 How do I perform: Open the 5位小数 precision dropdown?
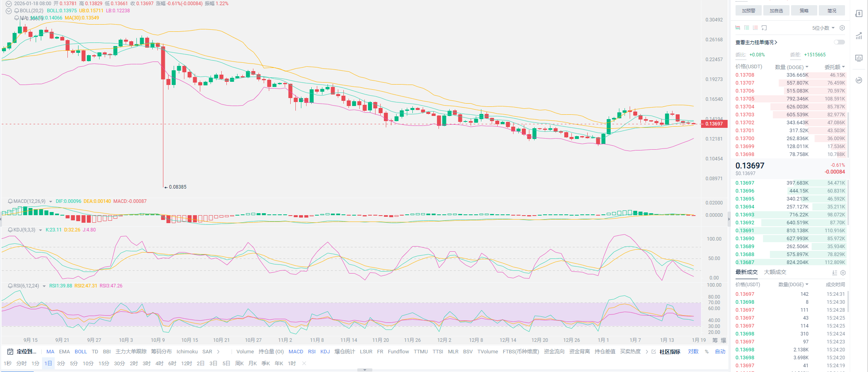823,28
